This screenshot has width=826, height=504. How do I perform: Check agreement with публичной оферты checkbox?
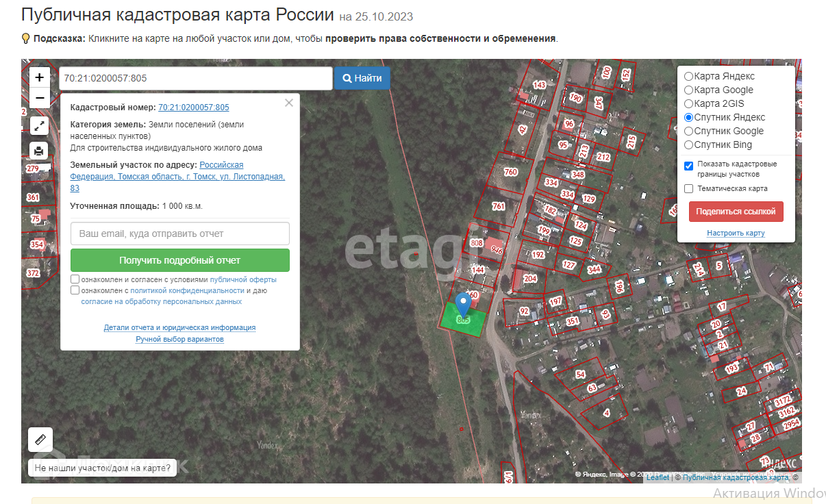tap(75, 279)
